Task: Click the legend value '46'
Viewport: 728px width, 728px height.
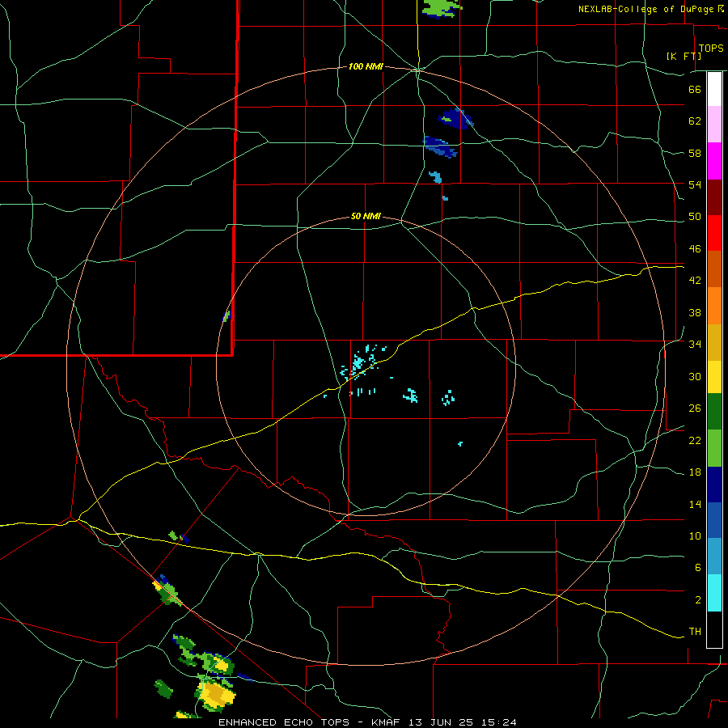Action: pyautogui.click(x=695, y=249)
